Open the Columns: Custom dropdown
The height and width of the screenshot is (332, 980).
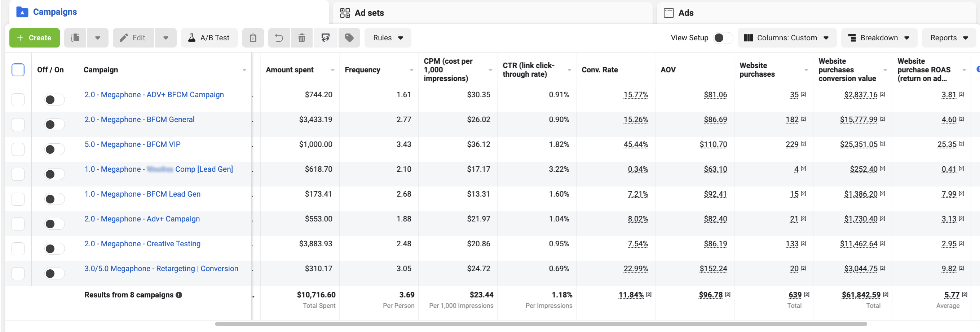tap(786, 37)
